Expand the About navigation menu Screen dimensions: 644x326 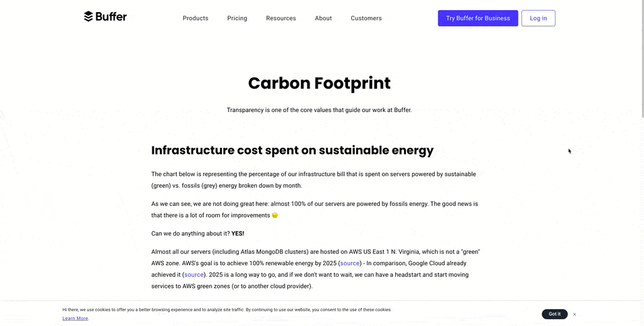point(323,18)
